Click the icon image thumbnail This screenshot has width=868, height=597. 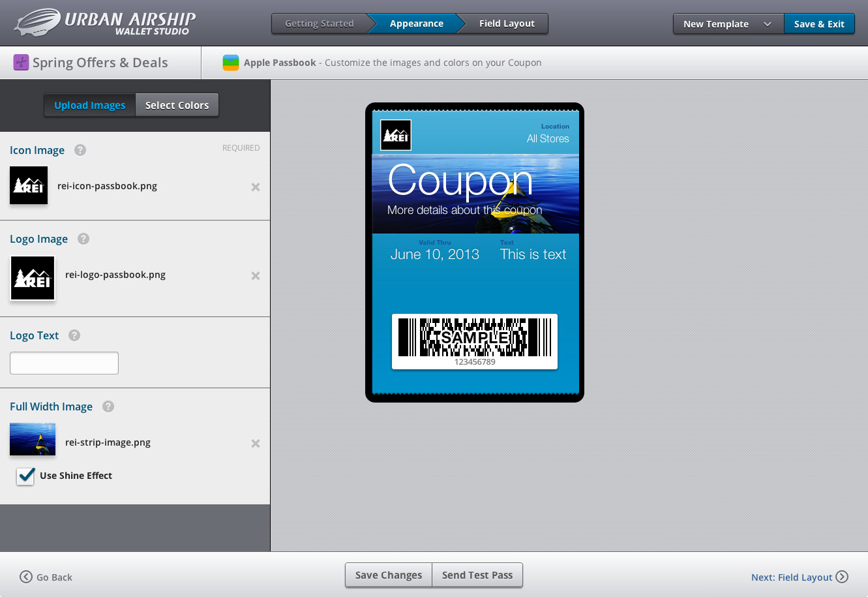click(x=29, y=185)
